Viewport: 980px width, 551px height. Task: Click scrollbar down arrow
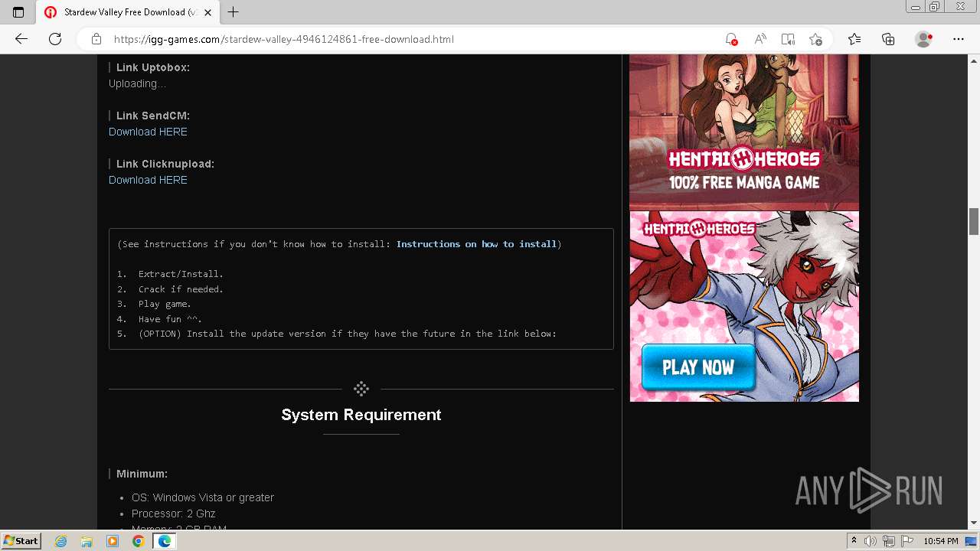[x=974, y=523]
